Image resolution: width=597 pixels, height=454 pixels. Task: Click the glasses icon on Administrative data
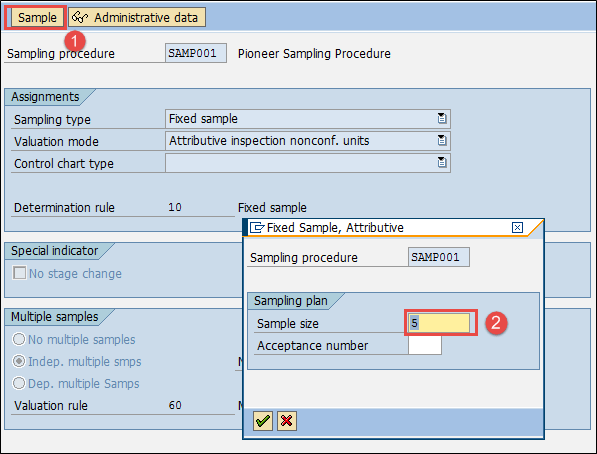coord(80,17)
